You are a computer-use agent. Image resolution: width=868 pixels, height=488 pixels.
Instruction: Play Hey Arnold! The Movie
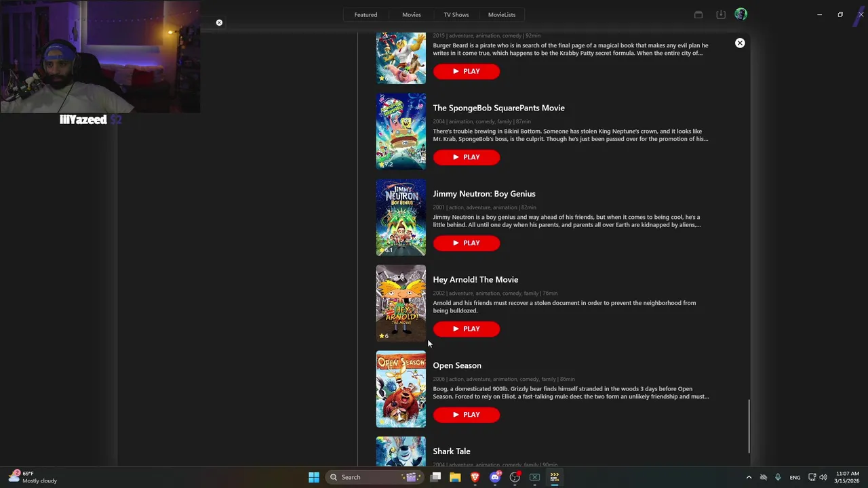tap(467, 329)
